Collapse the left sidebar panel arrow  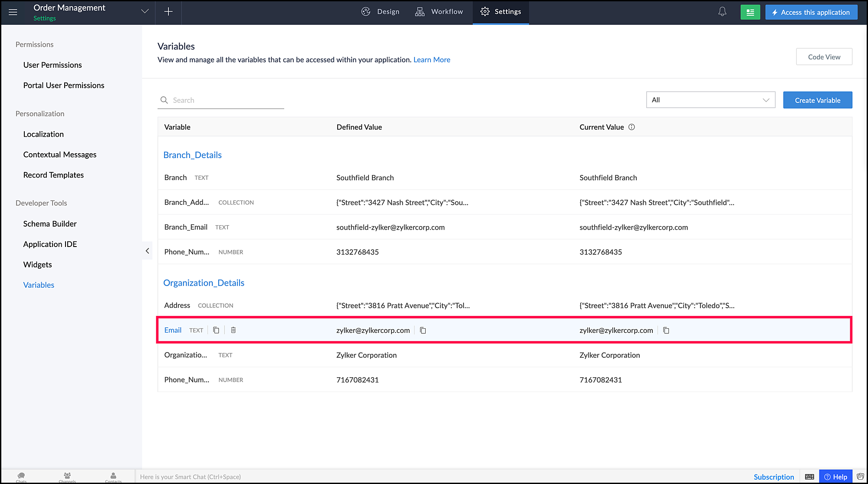point(147,251)
